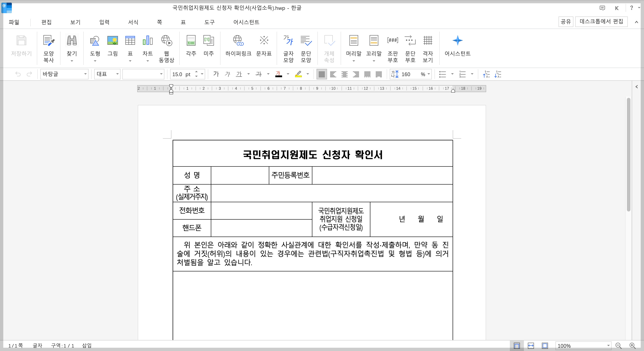Click the 조판 부호 icon
Viewport: 644px width, 351px height.
[x=393, y=41]
